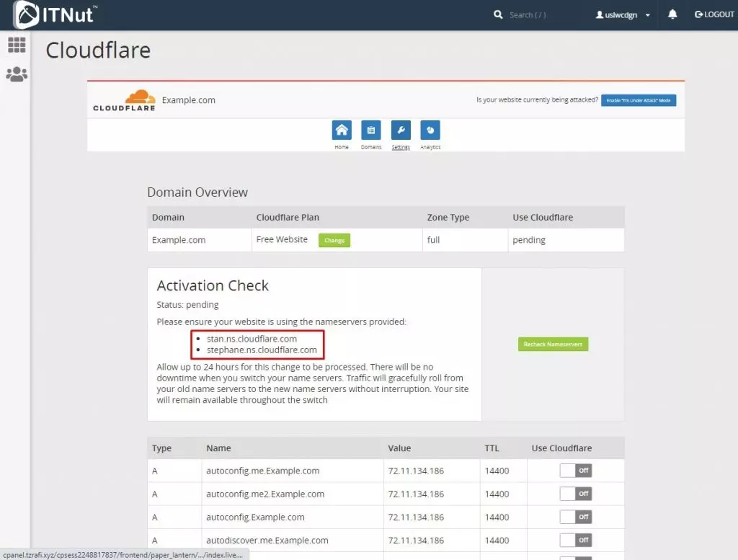Screen dimensions: 738x560
Task: Click the autoconfig.me.Example.com record name
Action: coord(262,471)
